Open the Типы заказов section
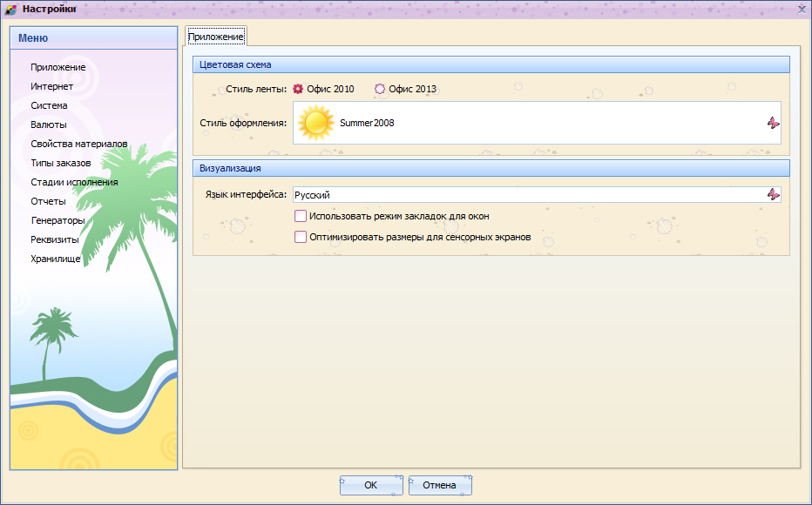 coord(61,163)
